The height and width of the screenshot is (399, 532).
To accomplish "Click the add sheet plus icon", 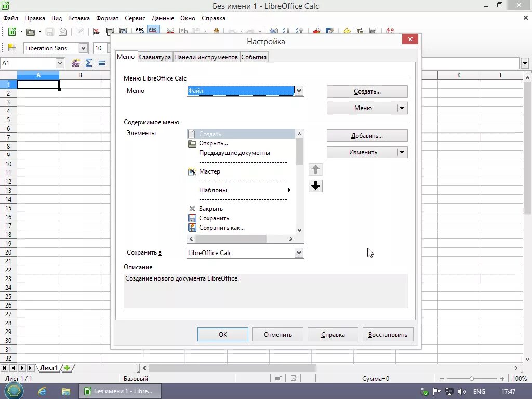I will 67,368.
